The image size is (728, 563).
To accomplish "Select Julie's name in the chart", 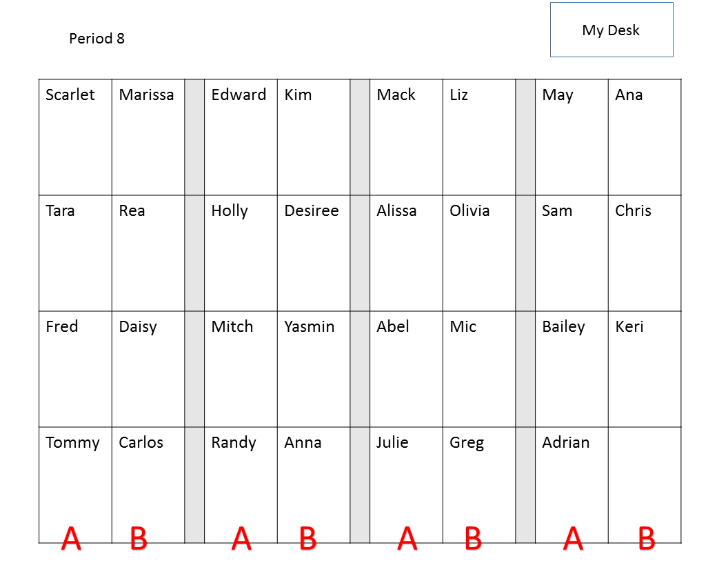I will coord(392,442).
